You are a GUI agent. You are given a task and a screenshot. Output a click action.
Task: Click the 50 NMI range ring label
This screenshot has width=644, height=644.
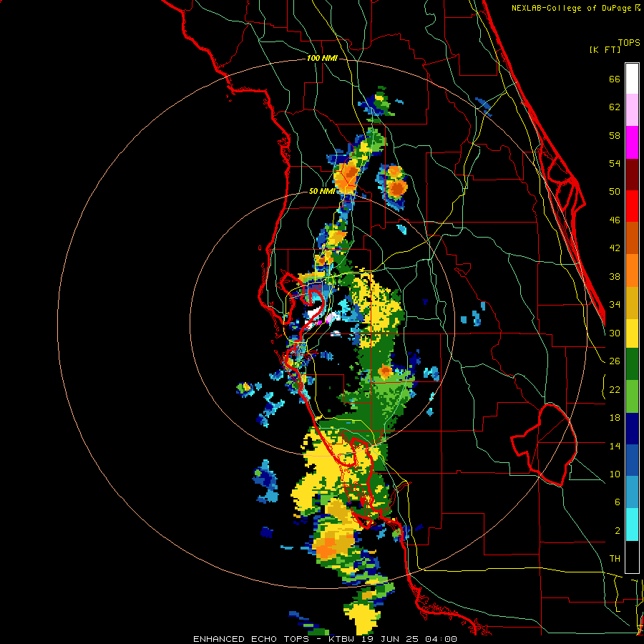(321, 191)
